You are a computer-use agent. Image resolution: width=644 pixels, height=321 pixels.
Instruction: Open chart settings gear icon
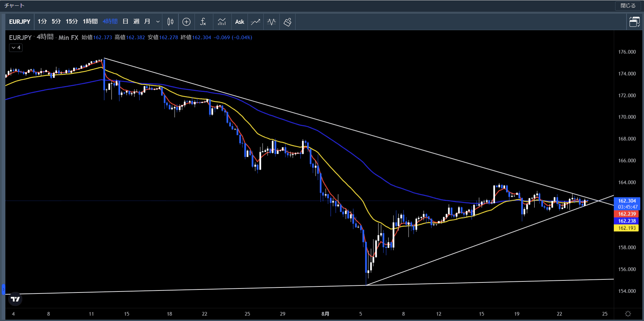[628, 314]
